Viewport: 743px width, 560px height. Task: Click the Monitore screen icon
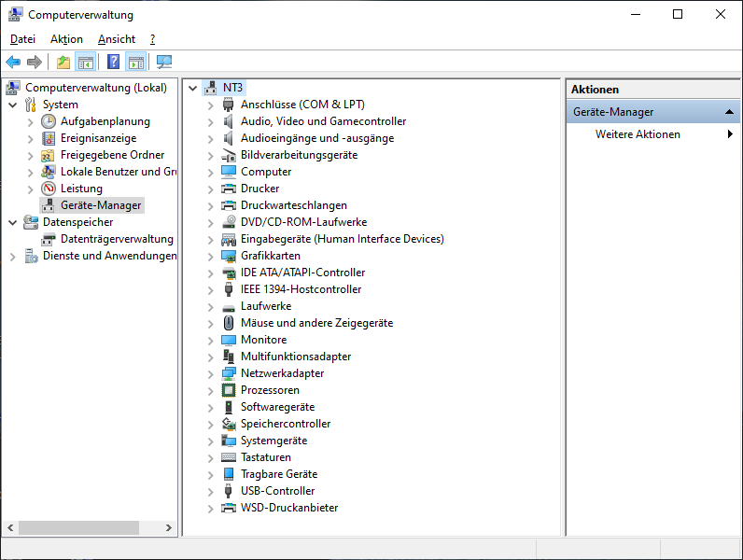click(x=229, y=340)
